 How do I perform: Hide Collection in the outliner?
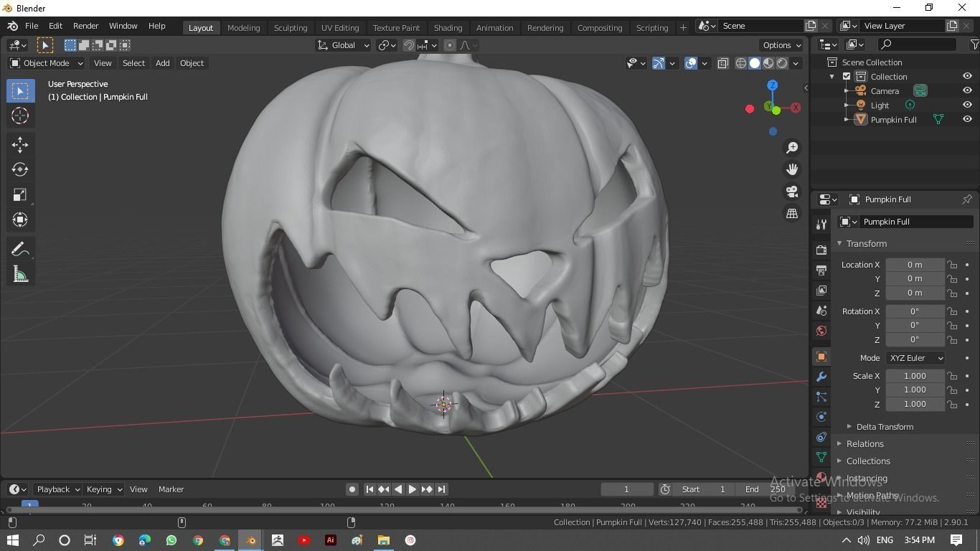[x=967, y=76]
